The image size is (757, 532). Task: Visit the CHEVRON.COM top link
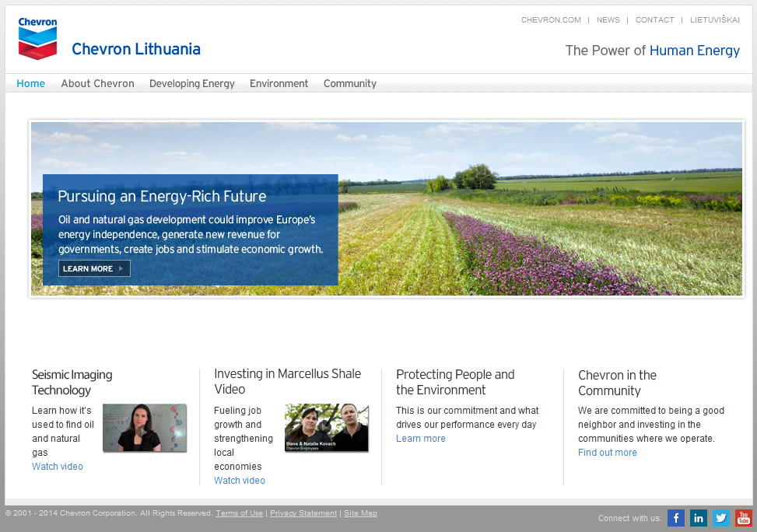coord(551,19)
